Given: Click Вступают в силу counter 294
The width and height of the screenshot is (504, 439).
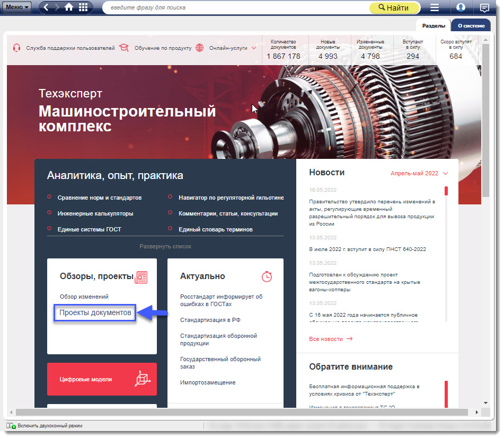Looking at the screenshot, I should [x=413, y=50].
